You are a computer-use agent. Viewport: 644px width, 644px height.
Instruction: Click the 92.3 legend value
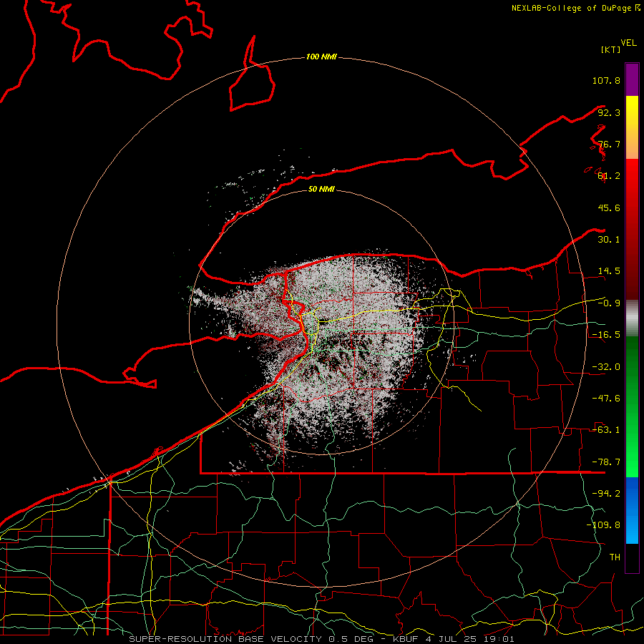[x=609, y=112]
